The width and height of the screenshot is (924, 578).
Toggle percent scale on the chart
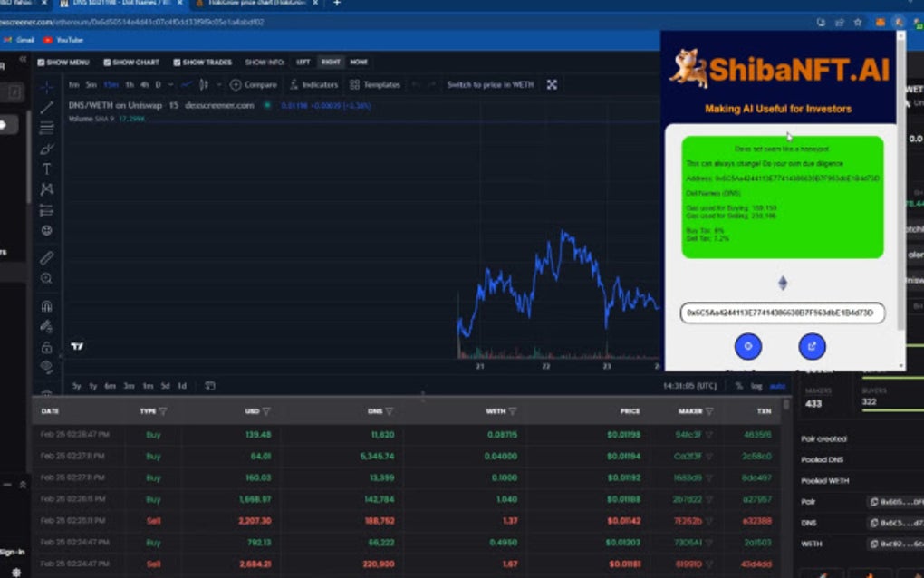pyautogui.click(x=739, y=387)
